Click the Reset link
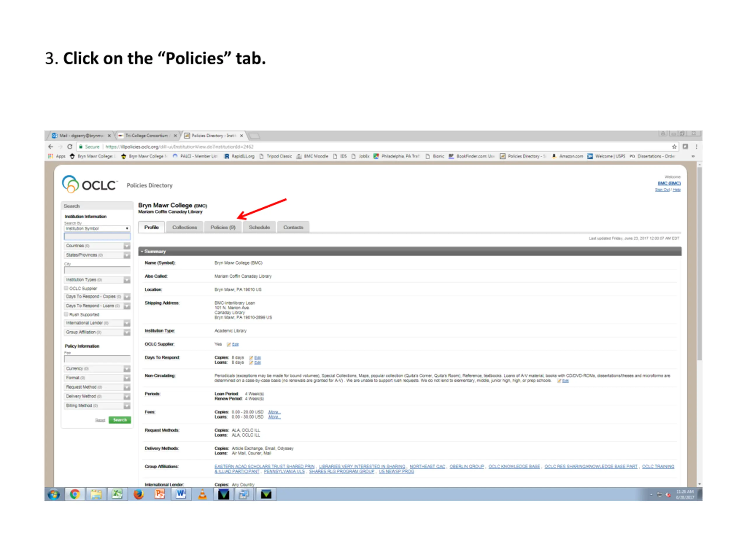This screenshot has width=747, height=560. 100,420
